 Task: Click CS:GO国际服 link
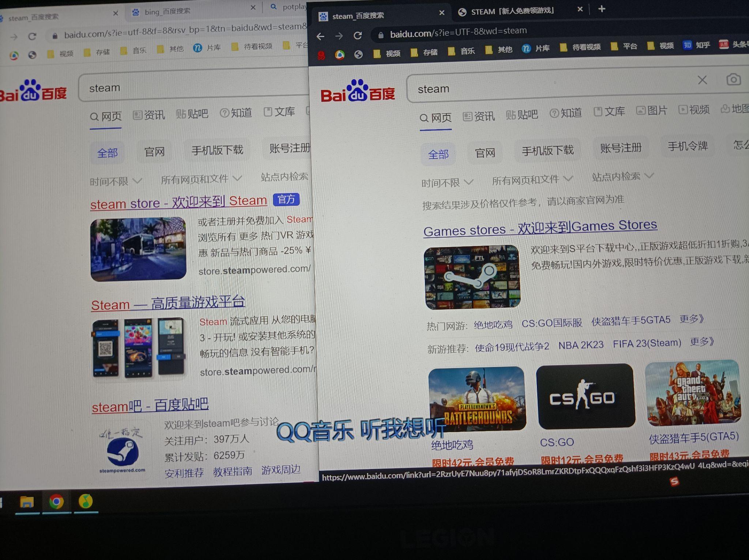point(552,323)
